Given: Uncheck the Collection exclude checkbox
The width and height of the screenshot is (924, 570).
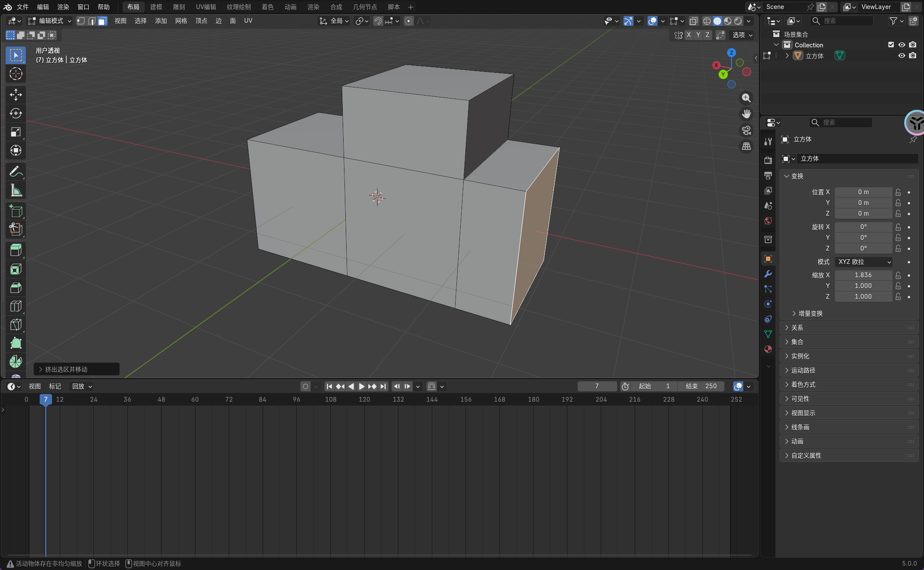Looking at the screenshot, I should click(x=891, y=45).
